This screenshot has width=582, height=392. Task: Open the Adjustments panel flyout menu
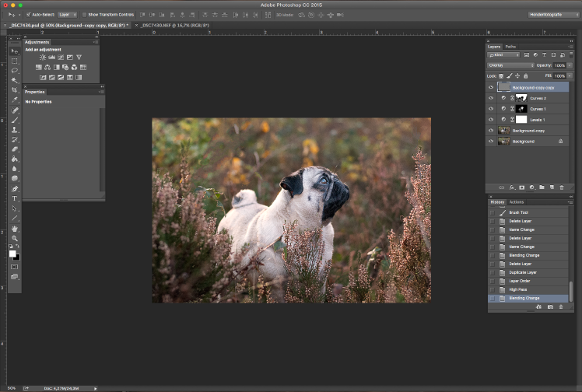tap(96, 42)
